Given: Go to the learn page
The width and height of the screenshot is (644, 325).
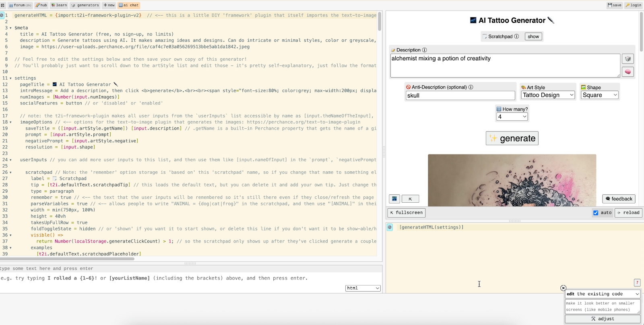Looking at the screenshot, I should tap(59, 5).
